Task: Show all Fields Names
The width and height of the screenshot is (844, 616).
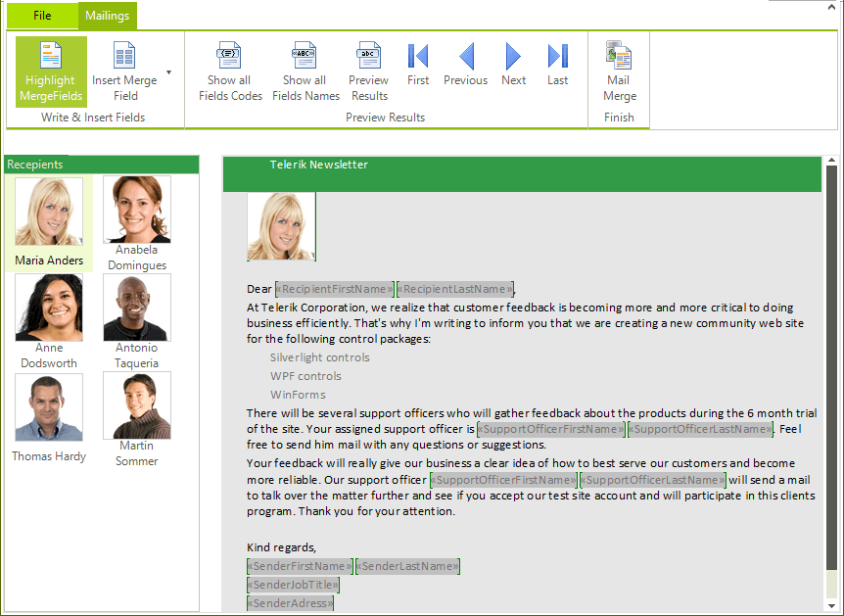Action: click(305, 71)
